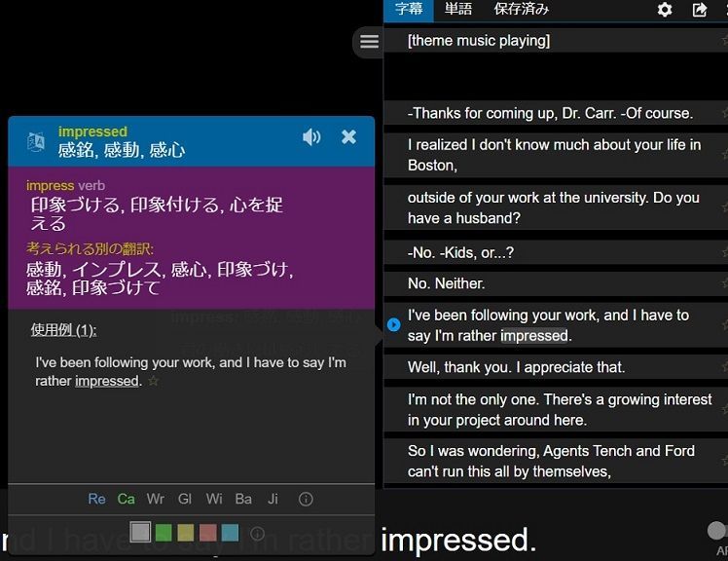This screenshot has height=561, width=728.
Task: Open the 保存済み tab
Action: (x=522, y=9)
